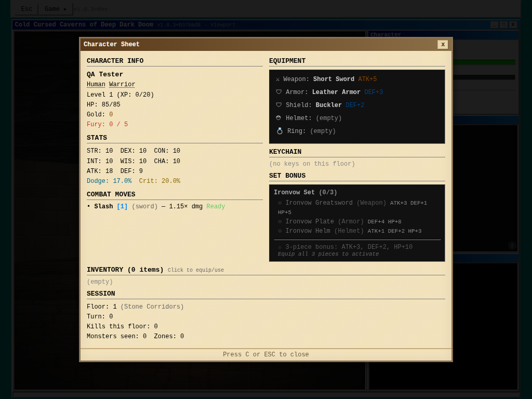Viewport: 532px width, 399px height.
Task: Click the STR: 10 stat
Action: click(100, 151)
